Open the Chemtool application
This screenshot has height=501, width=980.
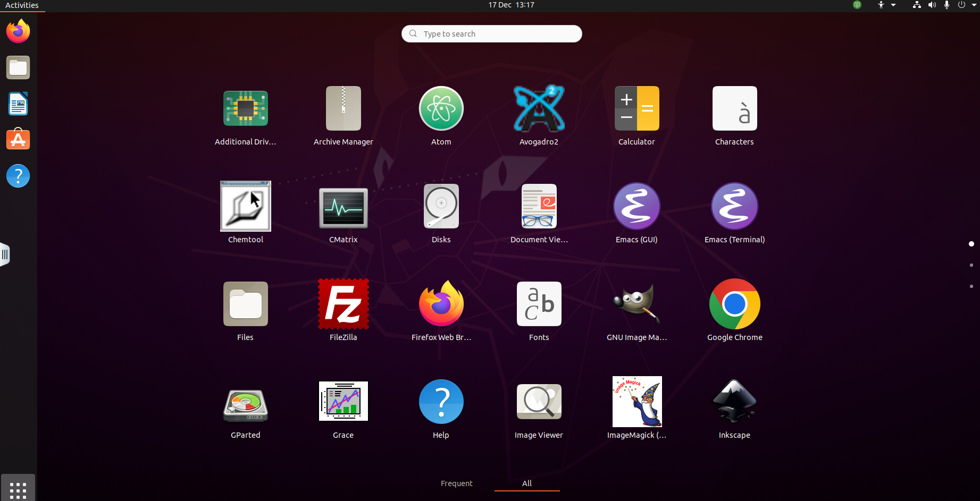245,207
